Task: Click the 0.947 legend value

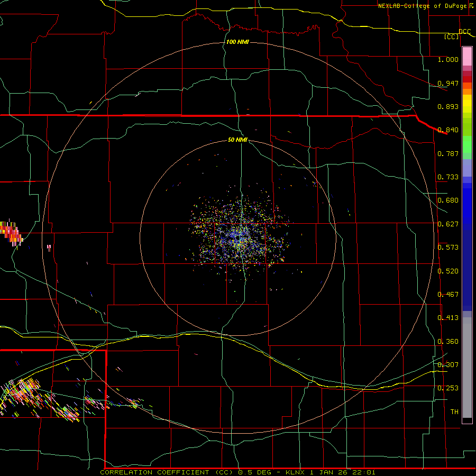Action: [448, 83]
